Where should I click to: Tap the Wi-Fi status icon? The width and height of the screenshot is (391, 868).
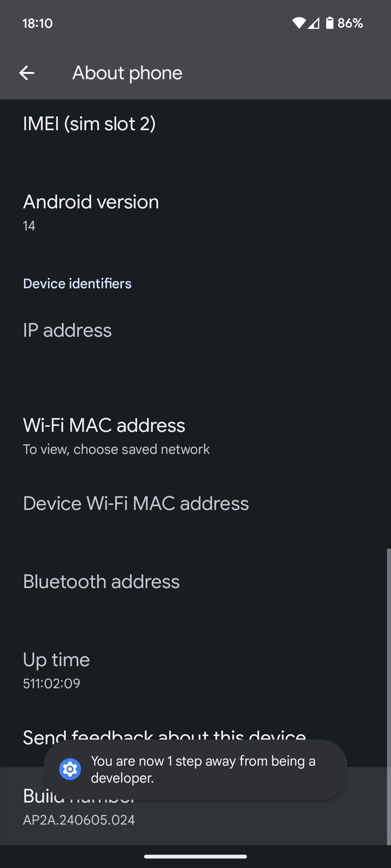point(299,23)
